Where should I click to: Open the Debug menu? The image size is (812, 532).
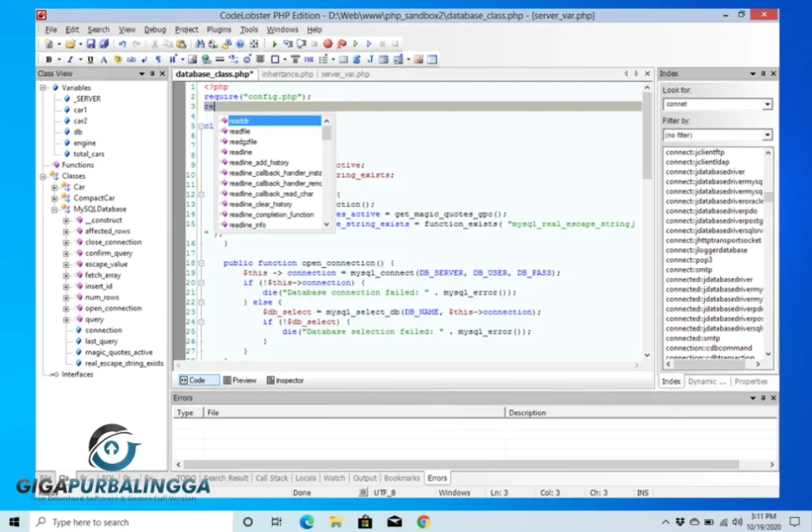click(155, 29)
